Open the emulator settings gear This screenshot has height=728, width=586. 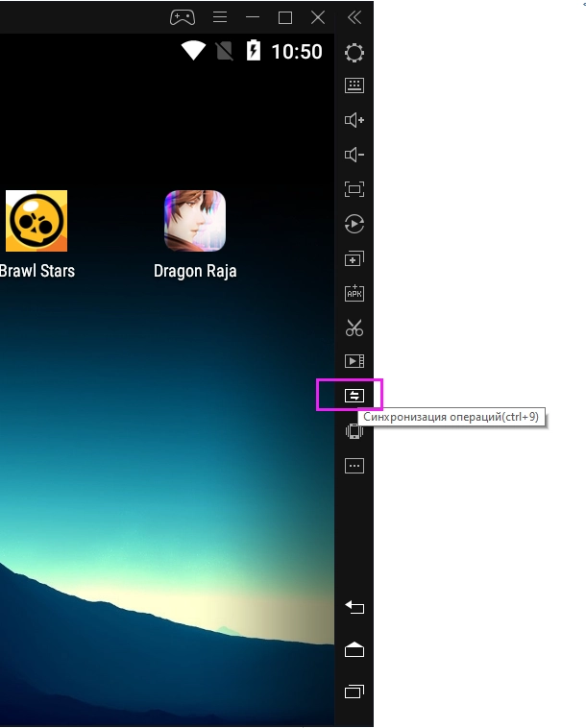pos(354,53)
